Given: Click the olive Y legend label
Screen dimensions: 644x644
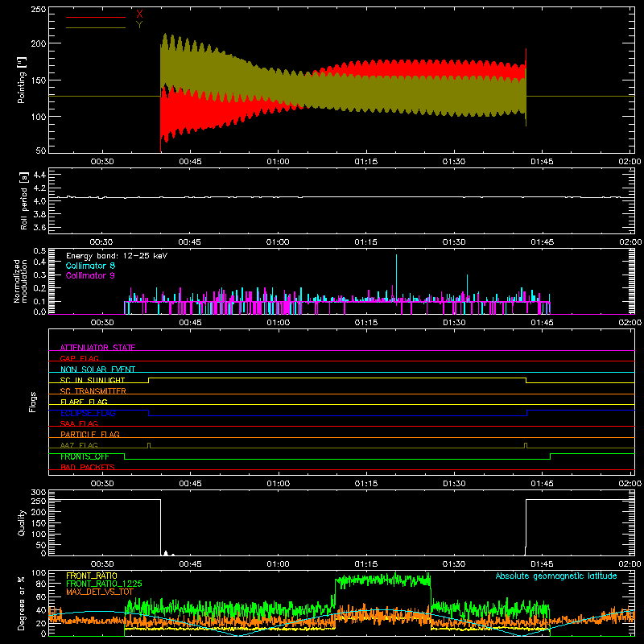Looking at the screenshot, I should [139, 25].
